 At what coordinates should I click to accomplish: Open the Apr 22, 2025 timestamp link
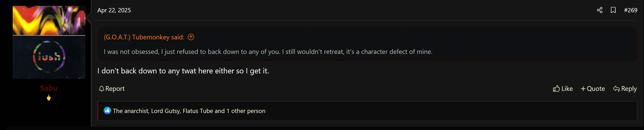click(x=114, y=10)
